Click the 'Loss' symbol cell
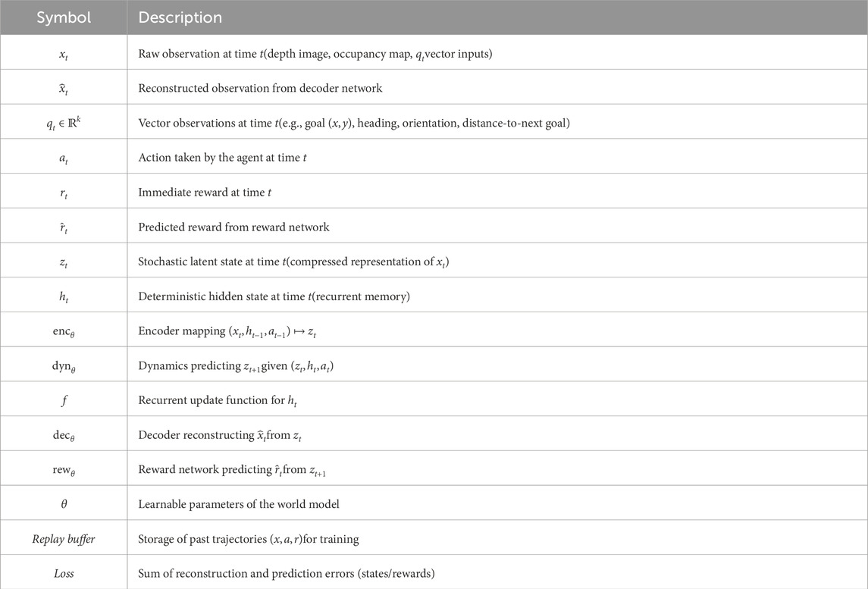 click(64, 574)
